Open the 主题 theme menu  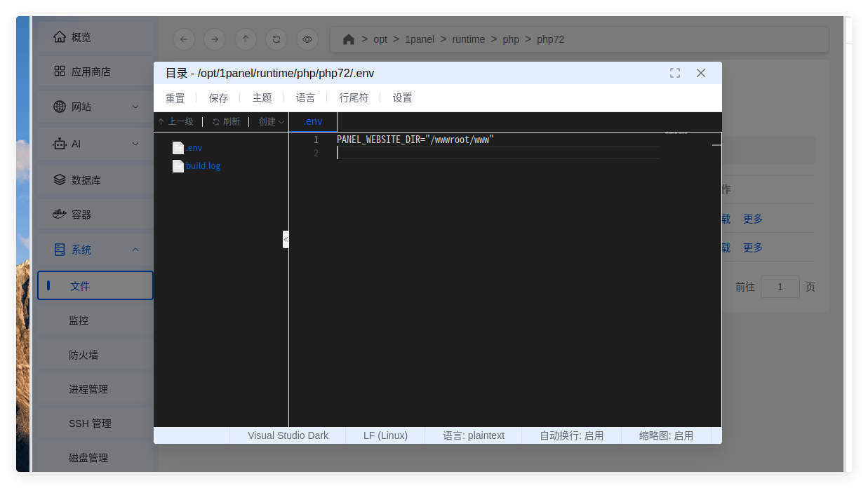(x=262, y=98)
